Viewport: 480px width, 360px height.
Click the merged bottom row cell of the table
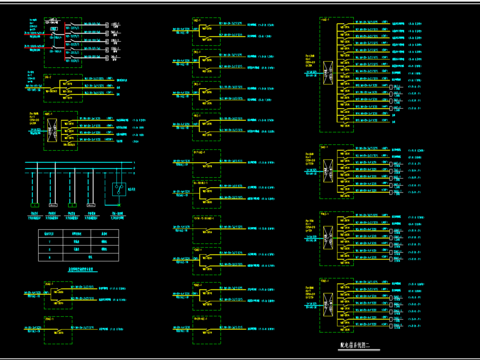tap(91, 257)
